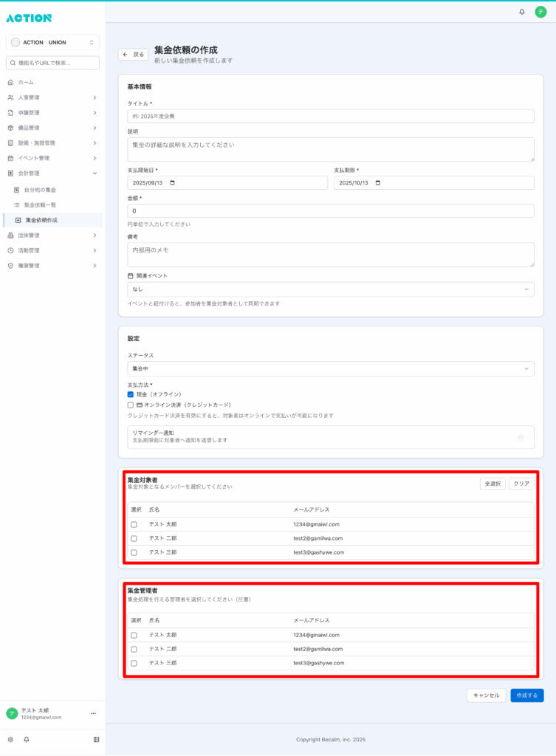Enable オンライン決済（クレジットカード） checkbox
The width and height of the screenshot is (556, 756).
[131, 405]
